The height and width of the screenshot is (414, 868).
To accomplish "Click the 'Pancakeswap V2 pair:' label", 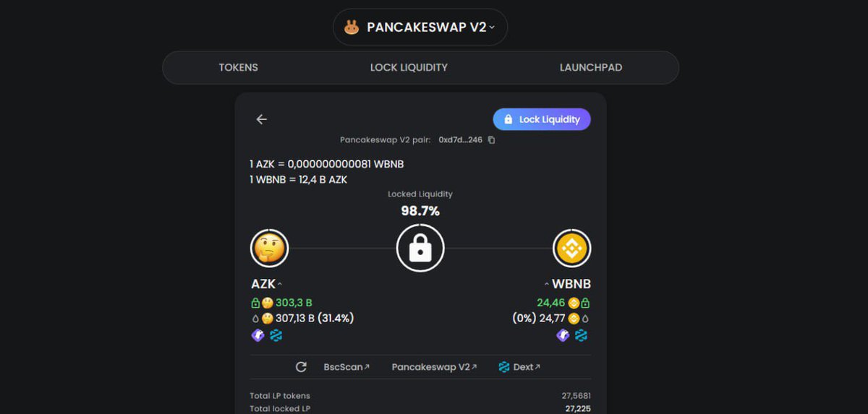I will point(387,140).
